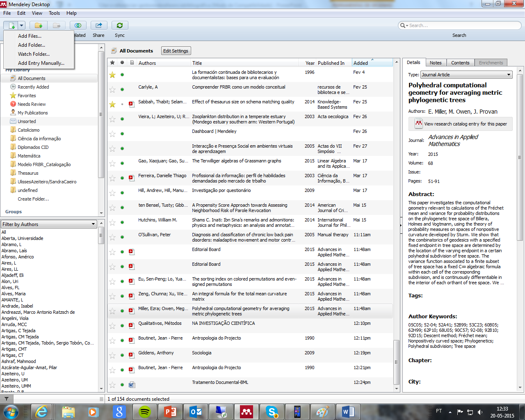Open PDF icon for Qualitativos, Métodos row
Screen dimensions: 525x420
click(132, 326)
